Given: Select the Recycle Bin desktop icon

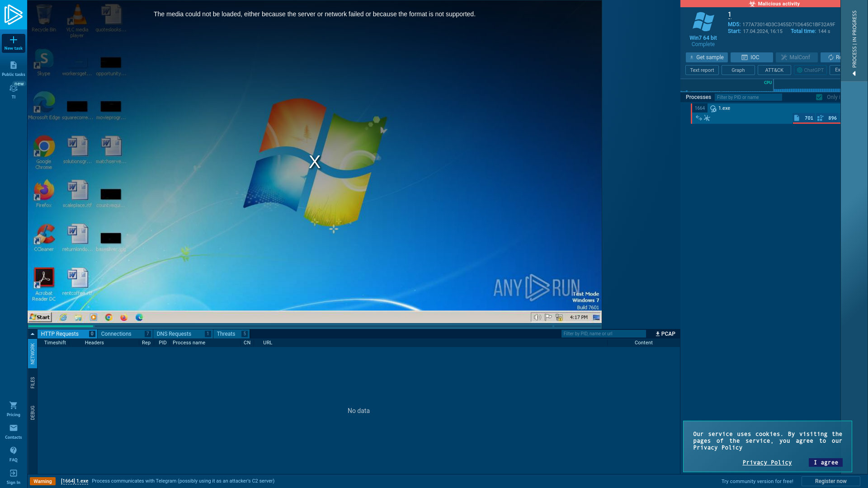Looking at the screenshot, I should [44, 19].
